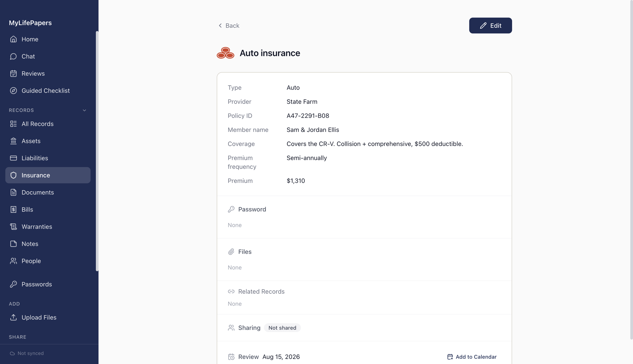
Task: Open Warranties section
Action: (48, 227)
